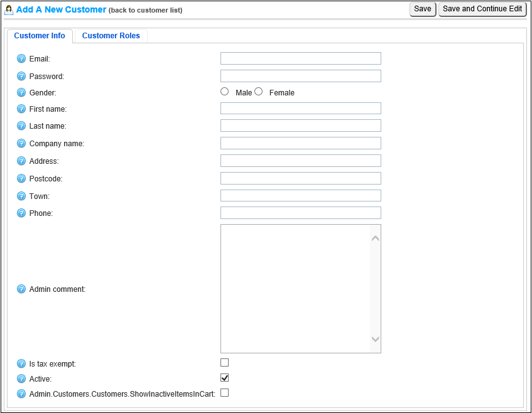Enable the Is tax exempt checkbox
This screenshot has height=413, width=532.
tap(225, 363)
